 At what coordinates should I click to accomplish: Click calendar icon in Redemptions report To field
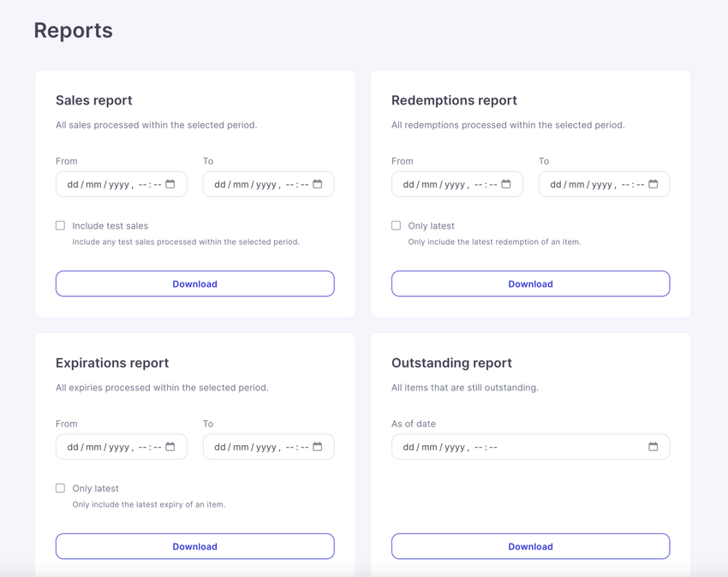click(653, 184)
